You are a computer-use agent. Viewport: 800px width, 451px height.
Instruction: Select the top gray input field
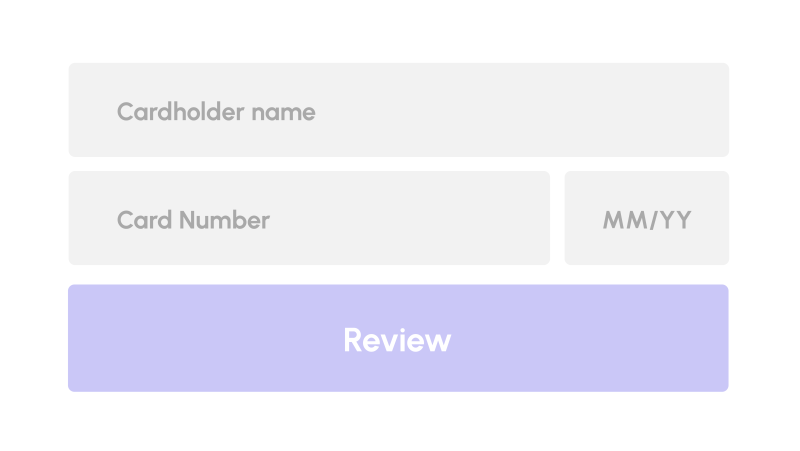398,110
